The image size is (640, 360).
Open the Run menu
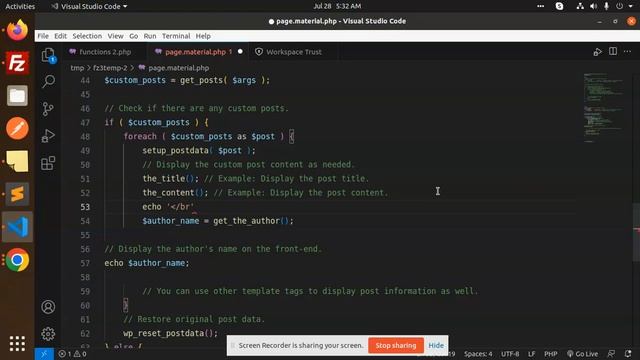[150, 36]
